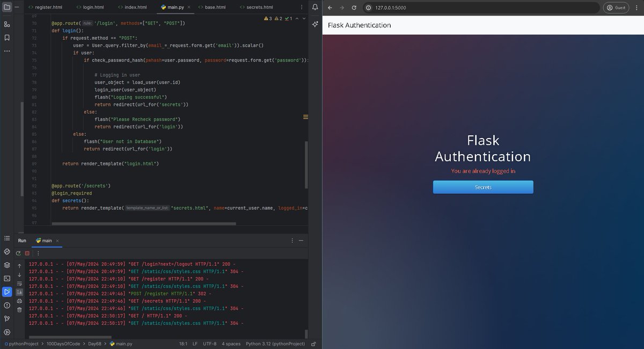Viewport: 644px width, 349px height.
Task: Go forward in the browser
Action: pos(342,8)
